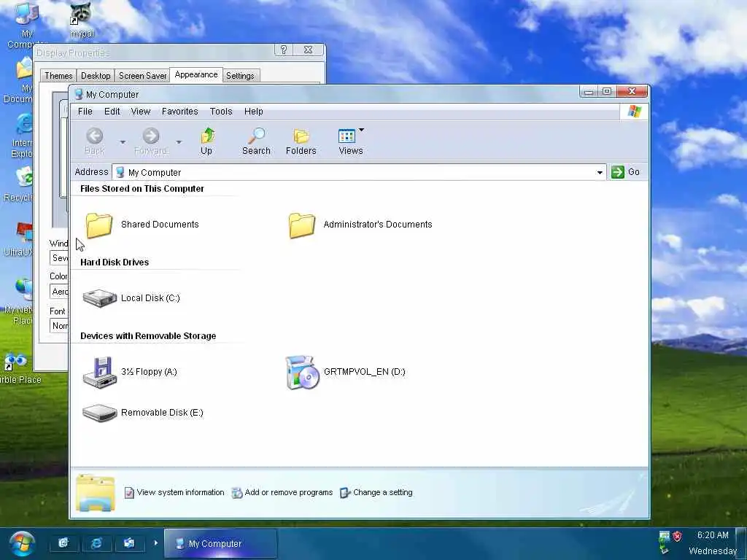747x560 pixels.
Task: Click the Add or remove programs icon
Action: 237,493
